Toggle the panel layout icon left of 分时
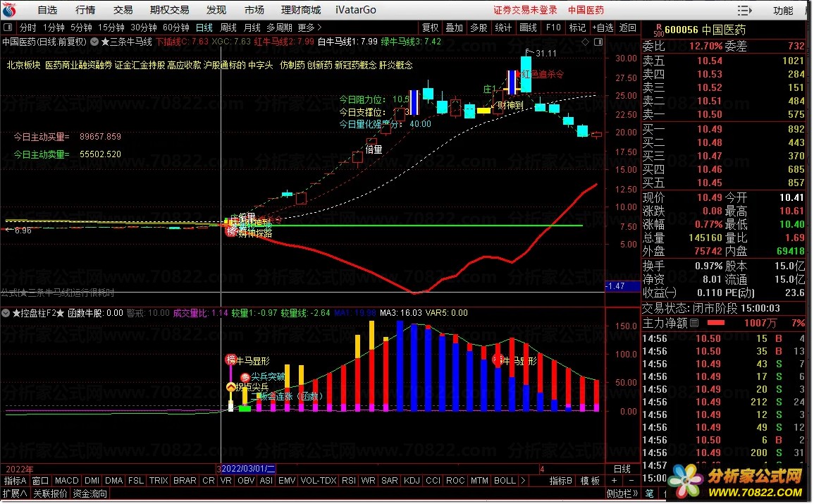 [7, 27]
